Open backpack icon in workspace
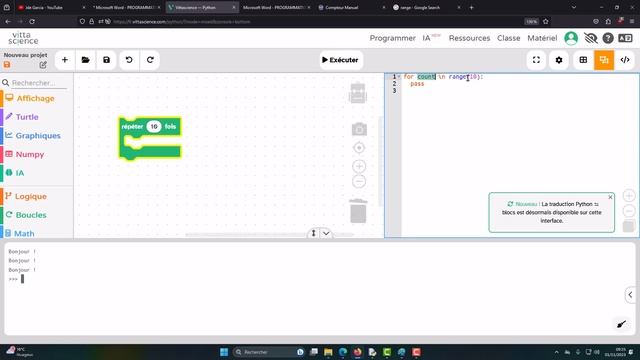640x360 pixels. point(358,93)
